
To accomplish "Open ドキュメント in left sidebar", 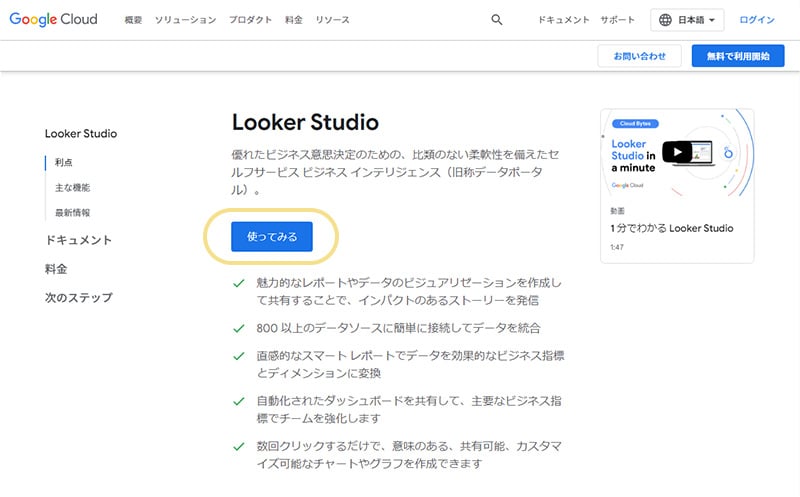I will pos(79,240).
